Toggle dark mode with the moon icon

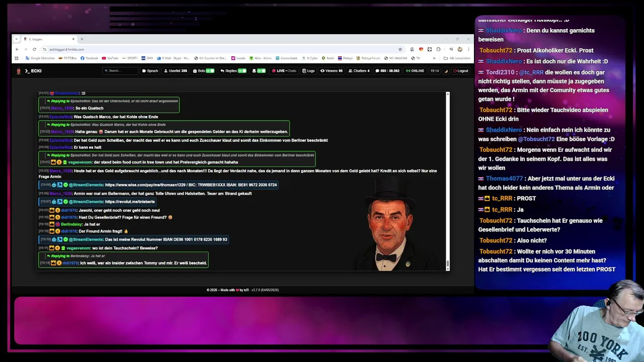(x=446, y=71)
